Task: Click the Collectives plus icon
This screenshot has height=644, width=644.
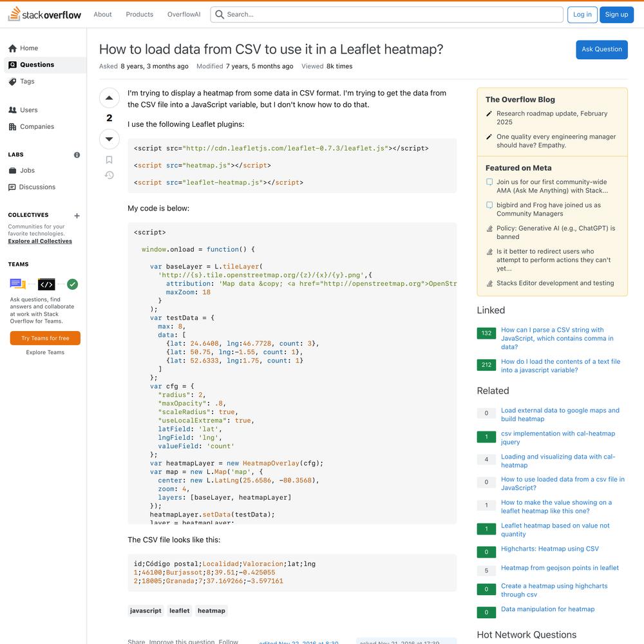Action: 77,216
